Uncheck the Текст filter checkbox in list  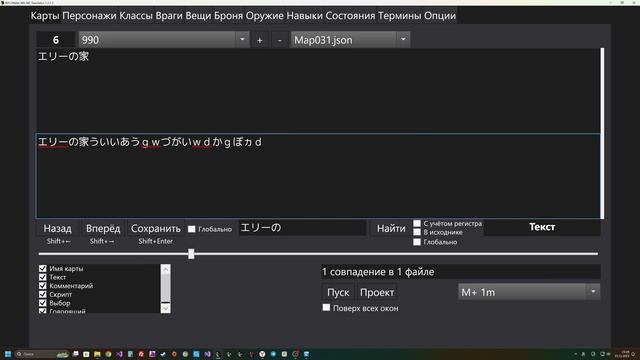pos(42,277)
